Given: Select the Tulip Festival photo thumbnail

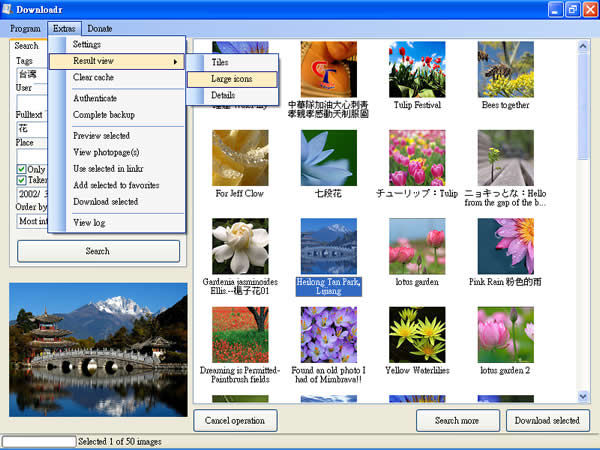Looking at the screenshot, I should (417, 69).
